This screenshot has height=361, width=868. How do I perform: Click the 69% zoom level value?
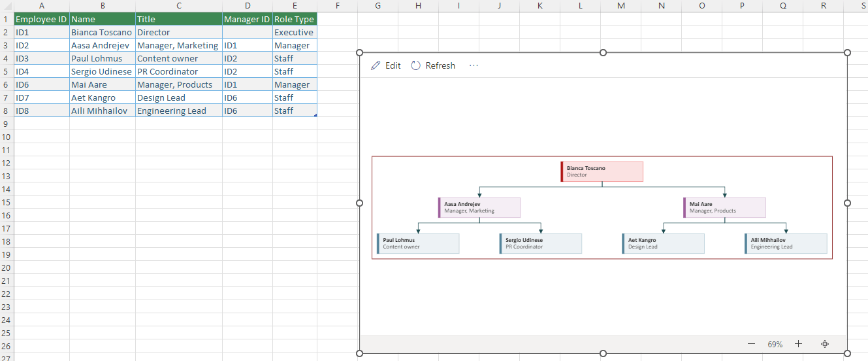click(775, 344)
